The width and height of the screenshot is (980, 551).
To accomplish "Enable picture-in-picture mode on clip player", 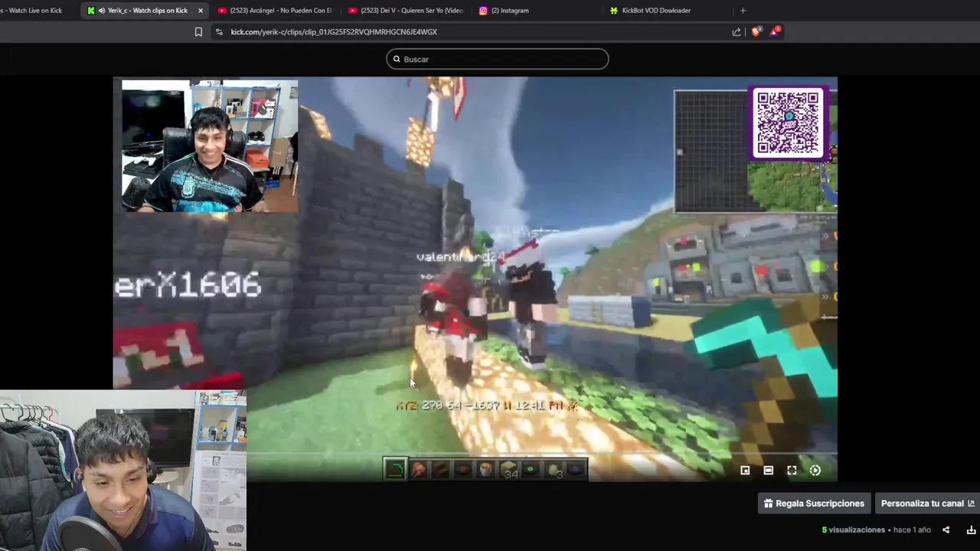I will tap(745, 471).
